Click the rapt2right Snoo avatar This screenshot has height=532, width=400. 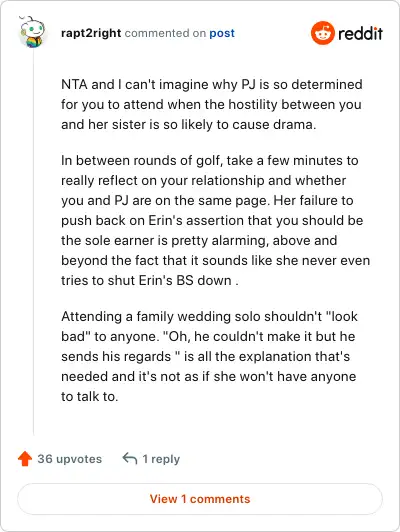pos(32,32)
